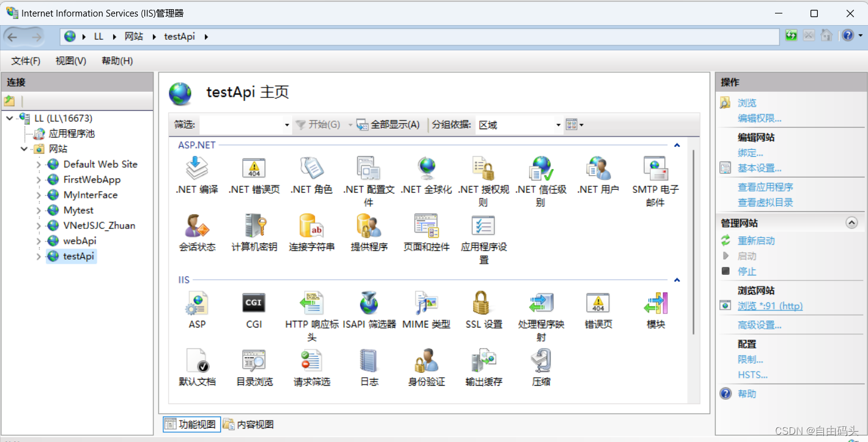The image size is (868, 442).
Task: Expand the MyInterFace site node
Action: pyautogui.click(x=39, y=195)
